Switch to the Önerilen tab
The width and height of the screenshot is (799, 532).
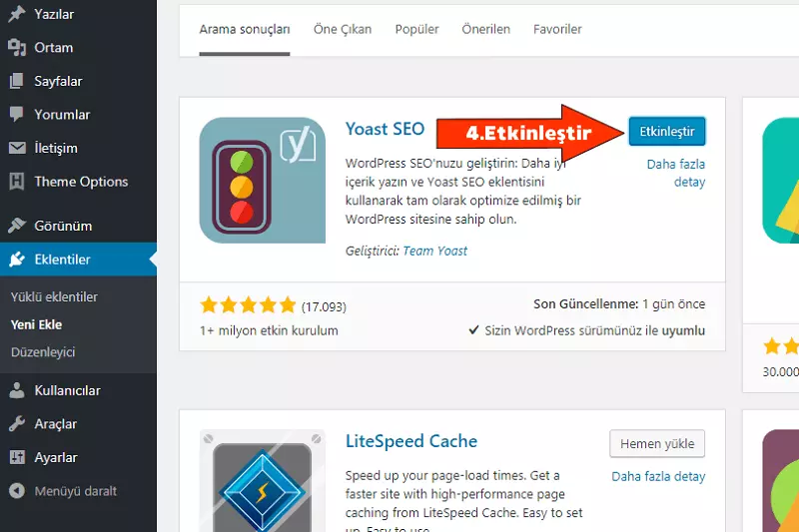485,30
